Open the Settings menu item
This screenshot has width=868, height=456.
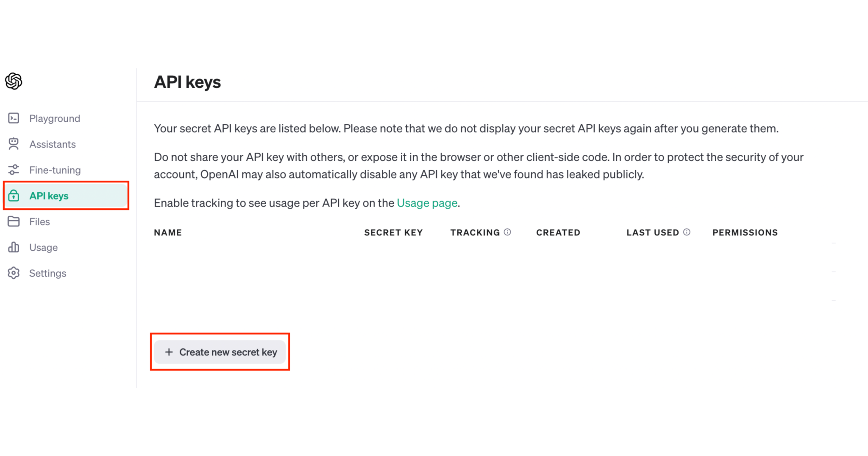tap(47, 273)
